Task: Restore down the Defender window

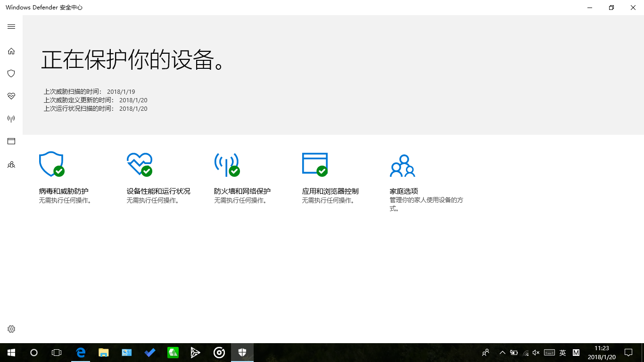Action: (x=611, y=8)
